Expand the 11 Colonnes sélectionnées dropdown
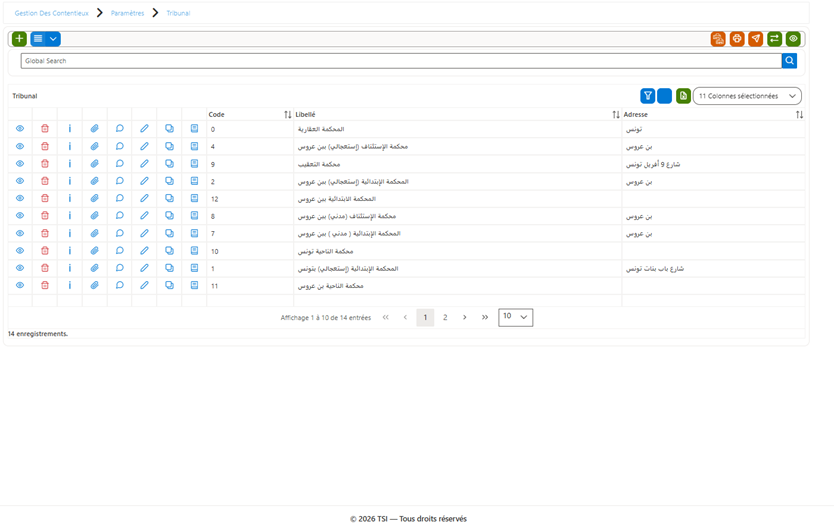This screenshot has height=528, width=834. pyautogui.click(x=747, y=96)
